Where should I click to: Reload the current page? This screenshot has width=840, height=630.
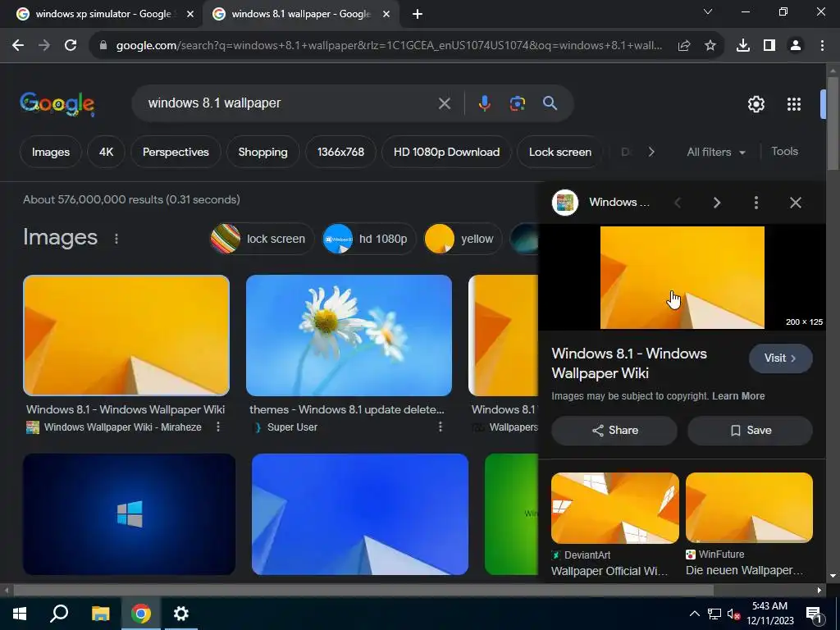[x=71, y=46]
